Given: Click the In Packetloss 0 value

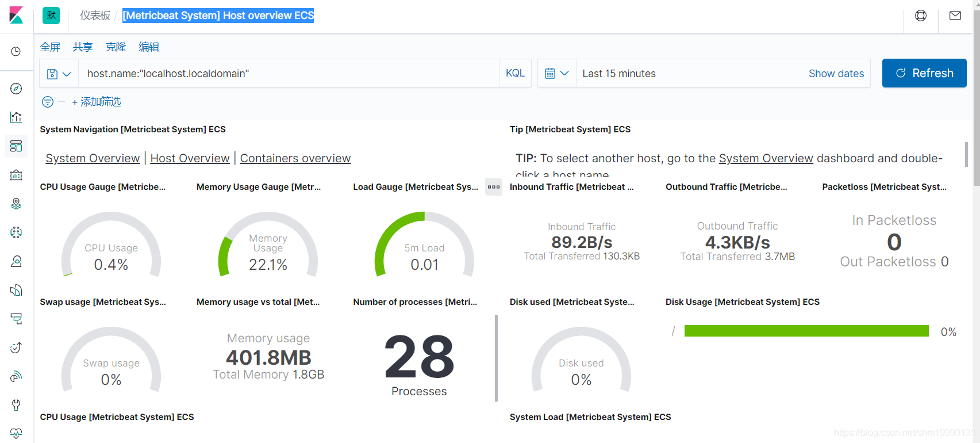Looking at the screenshot, I should (894, 242).
